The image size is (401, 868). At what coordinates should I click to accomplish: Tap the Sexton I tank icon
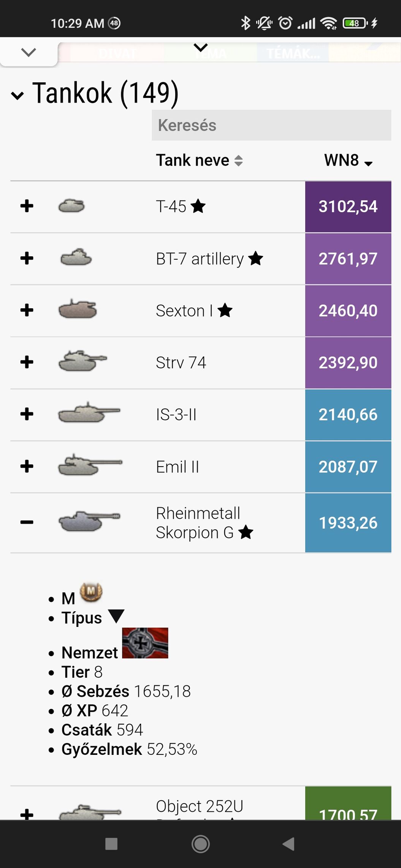pos(78,309)
